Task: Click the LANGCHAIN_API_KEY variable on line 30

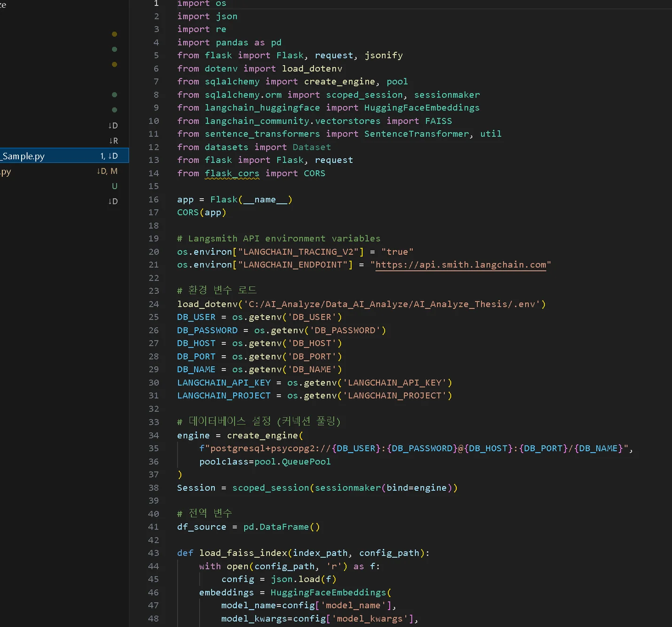Action: click(x=224, y=383)
